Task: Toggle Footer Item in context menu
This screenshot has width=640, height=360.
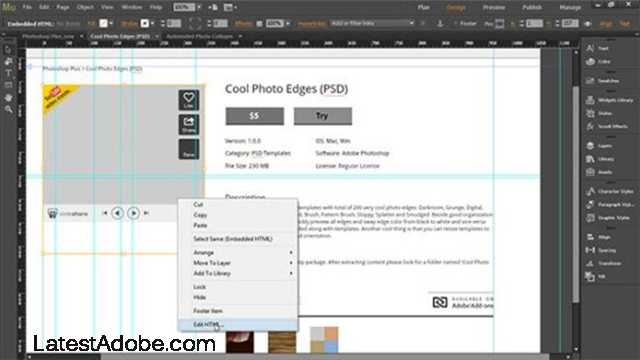Action: pyautogui.click(x=238, y=311)
